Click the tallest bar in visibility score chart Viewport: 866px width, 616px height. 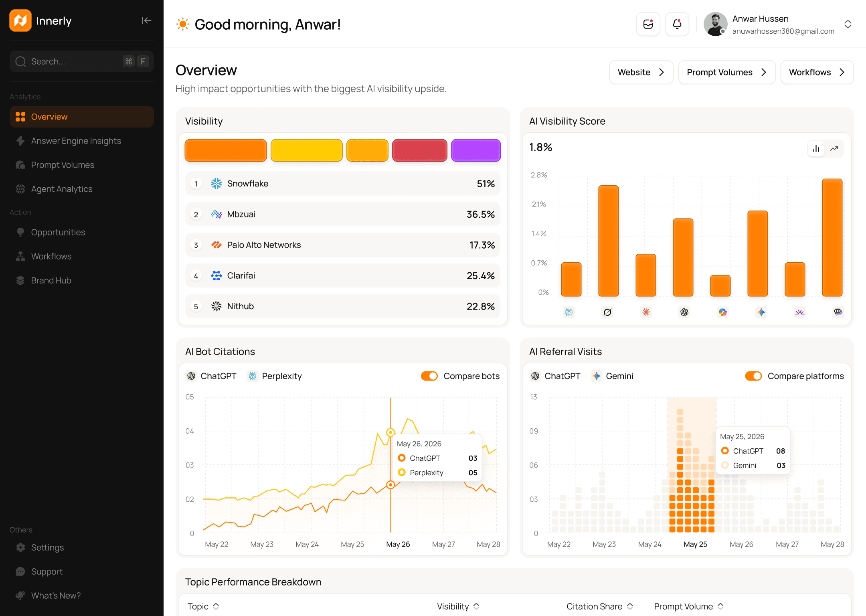[x=832, y=237]
